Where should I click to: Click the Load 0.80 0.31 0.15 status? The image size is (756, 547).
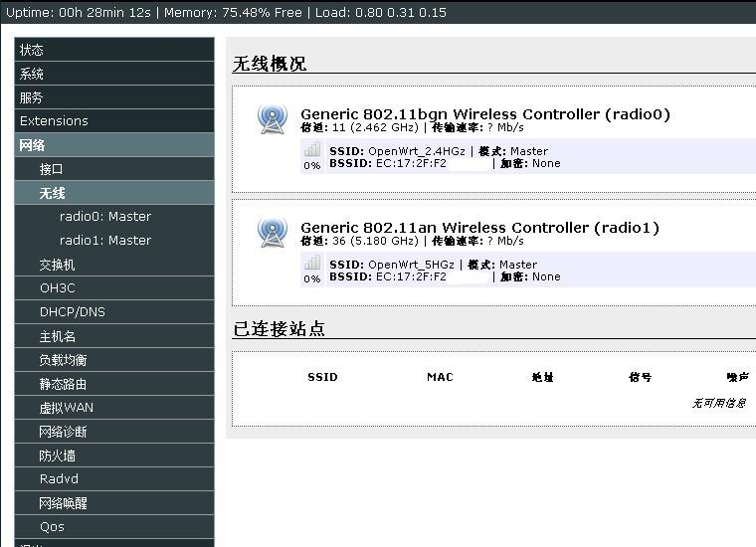pyautogui.click(x=380, y=13)
